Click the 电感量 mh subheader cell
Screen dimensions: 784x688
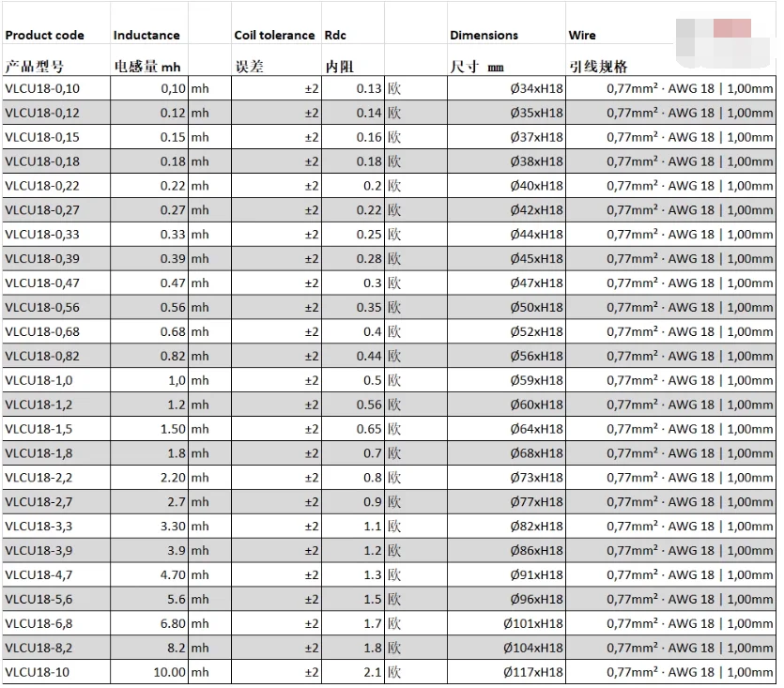[x=149, y=60]
